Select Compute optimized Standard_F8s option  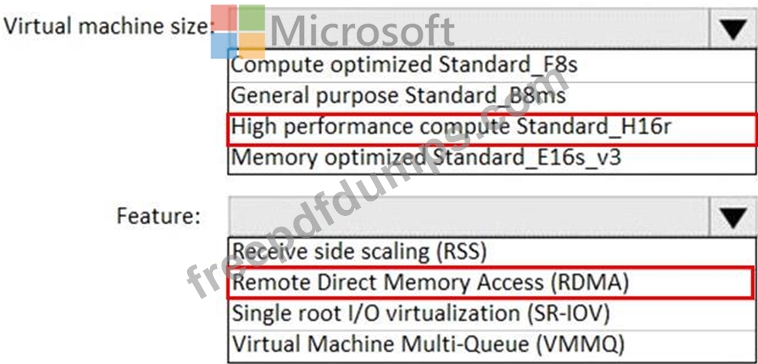point(491,65)
